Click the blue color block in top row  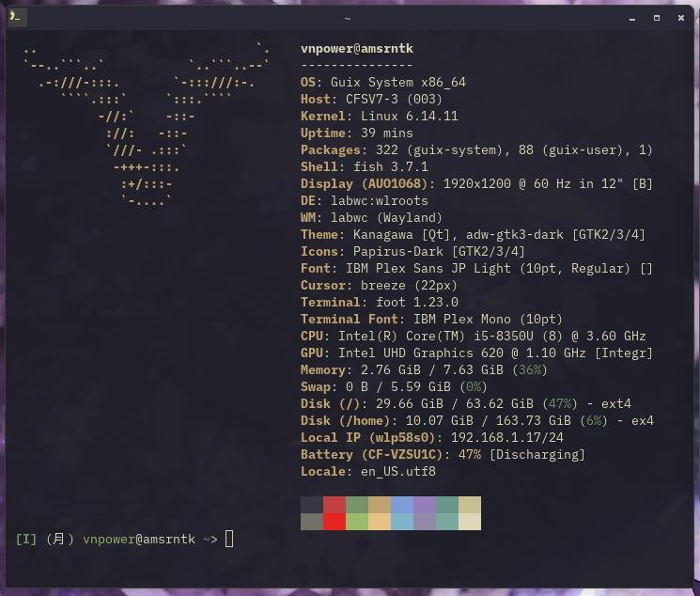402,505
